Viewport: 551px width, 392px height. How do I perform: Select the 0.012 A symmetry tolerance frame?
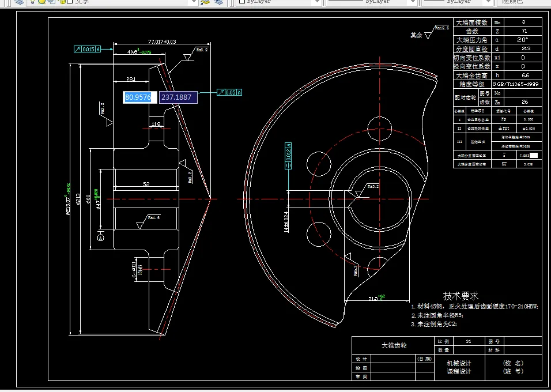click(288, 156)
